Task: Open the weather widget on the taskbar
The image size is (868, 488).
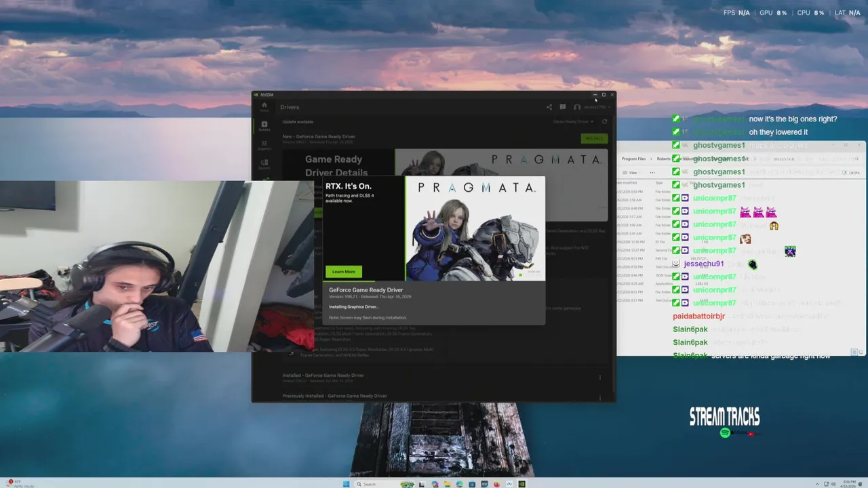Action: point(18,483)
